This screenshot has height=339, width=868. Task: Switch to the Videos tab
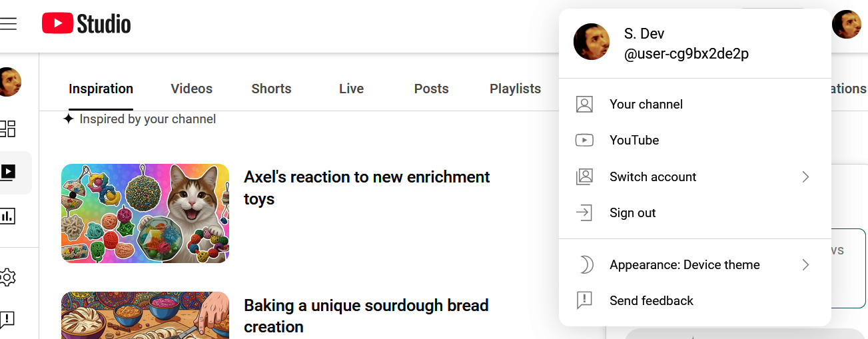191,89
